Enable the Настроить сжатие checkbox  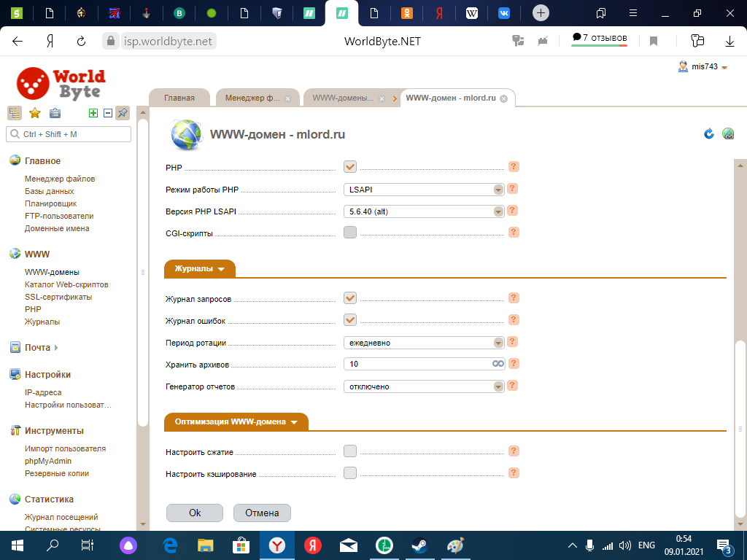(350, 451)
